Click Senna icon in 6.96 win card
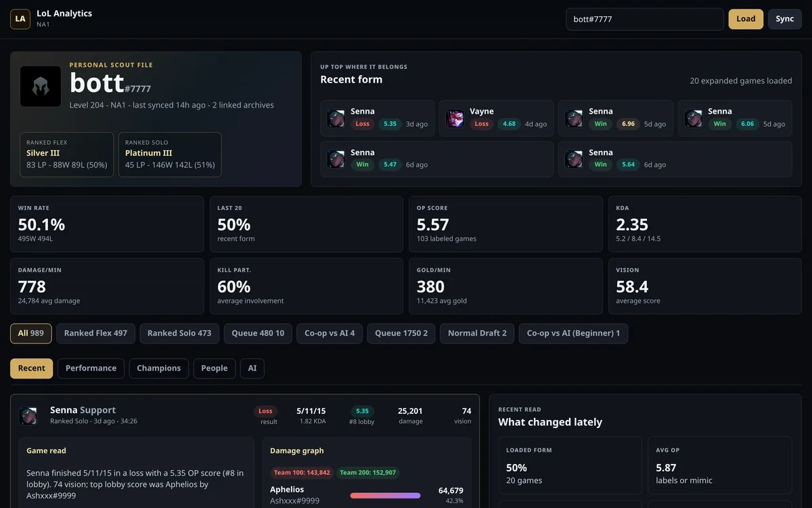 pyautogui.click(x=574, y=119)
